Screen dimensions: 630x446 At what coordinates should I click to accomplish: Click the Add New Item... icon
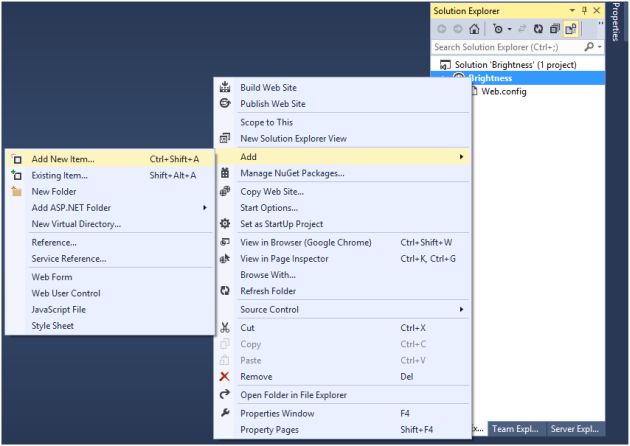click(x=17, y=159)
